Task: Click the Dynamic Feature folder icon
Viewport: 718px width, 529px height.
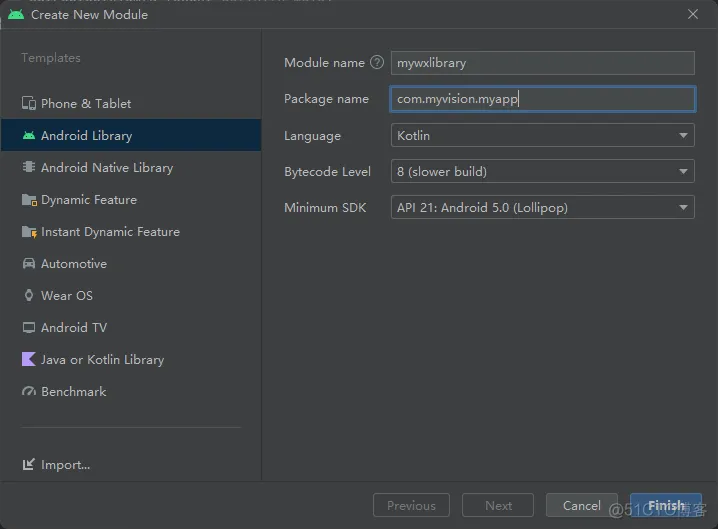Action: pos(29,200)
